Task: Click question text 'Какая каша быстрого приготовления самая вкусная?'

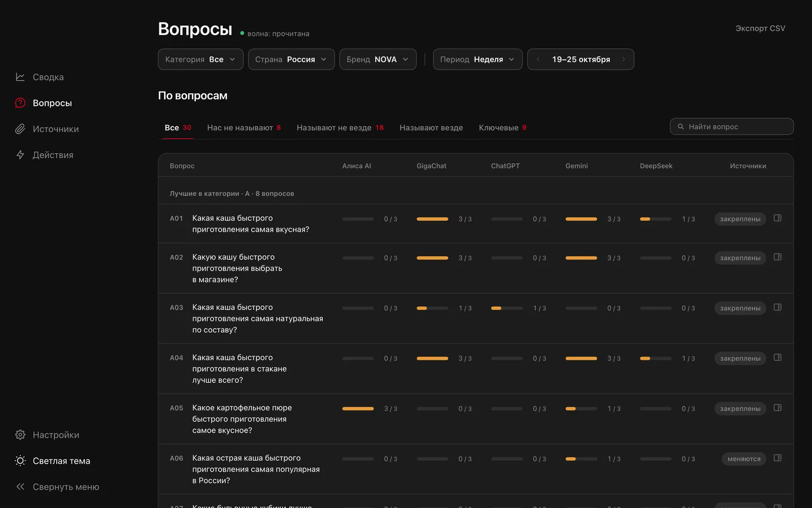Action: coord(251,224)
